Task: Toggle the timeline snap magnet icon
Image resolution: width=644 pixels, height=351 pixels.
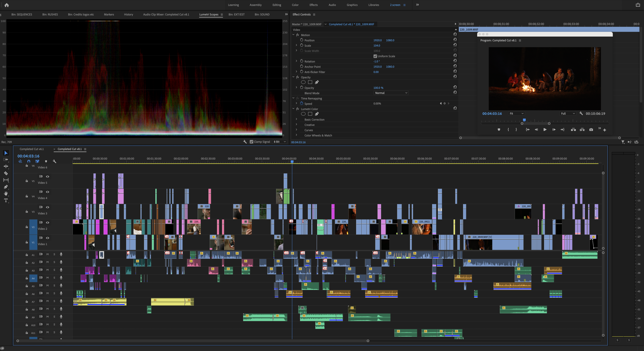Action: 29,161
